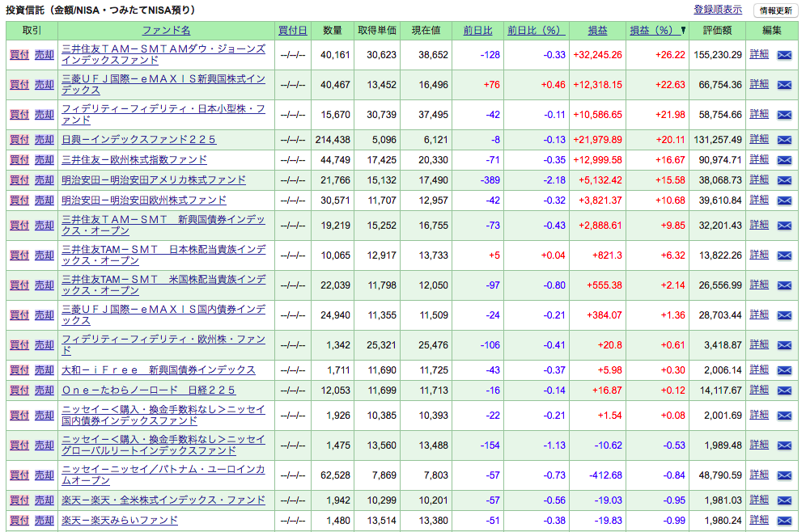
Task: Open 楽天・全米株式インデックス・ファンド fund link
Action: [163, 500]
